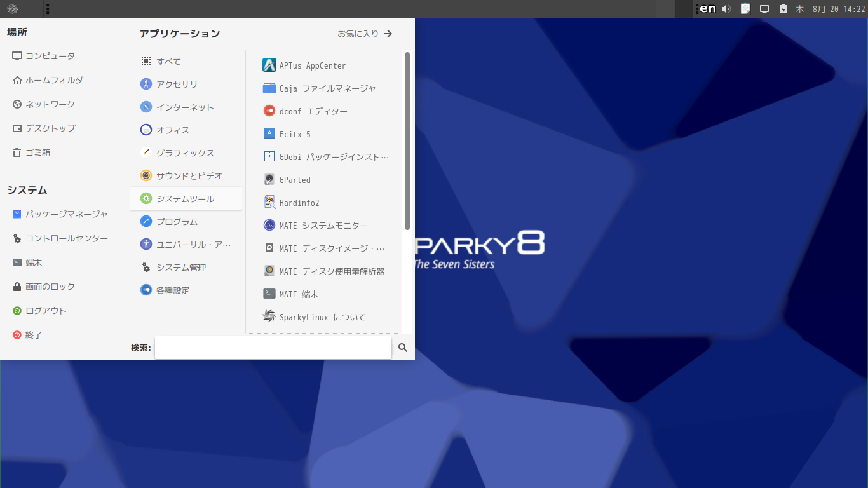Open パッケージマネージャ

tap(60, 214)
